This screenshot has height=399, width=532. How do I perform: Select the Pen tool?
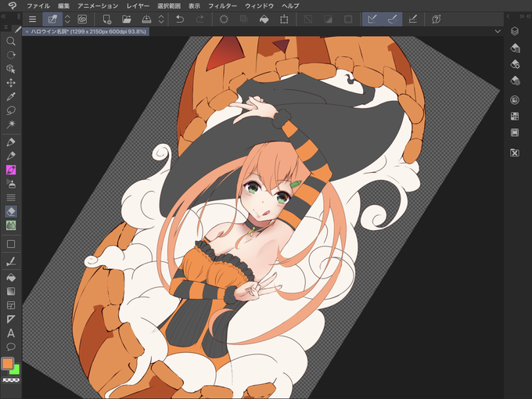tap(11, 142)
